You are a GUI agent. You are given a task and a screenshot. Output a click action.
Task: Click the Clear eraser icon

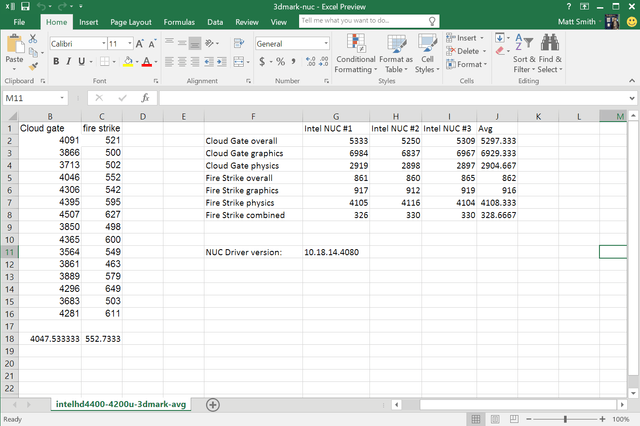(x=500, y=51)
